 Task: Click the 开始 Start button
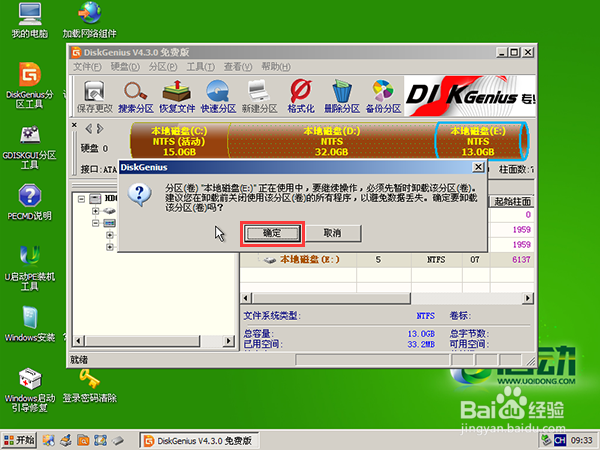point(19,440)
